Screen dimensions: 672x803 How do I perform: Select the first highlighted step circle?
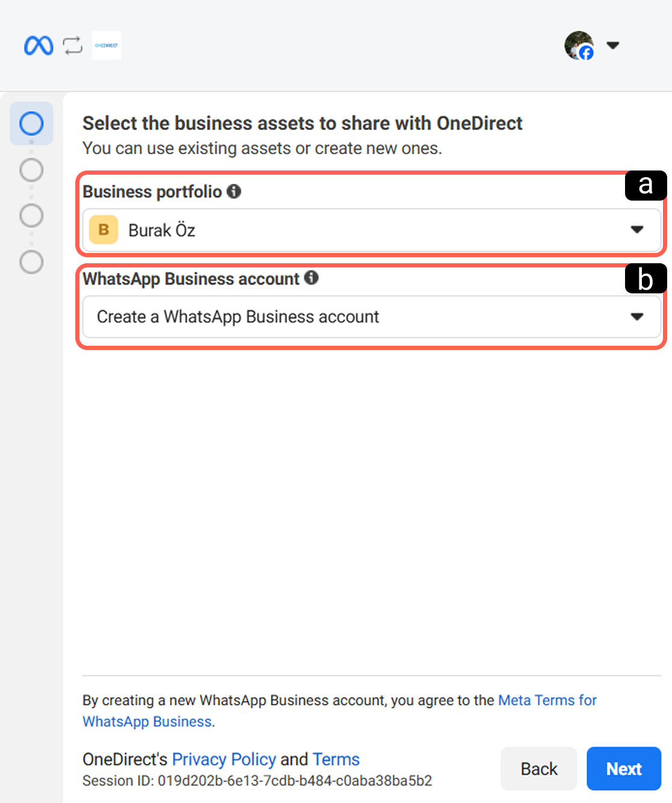click(x=31, y=123)
